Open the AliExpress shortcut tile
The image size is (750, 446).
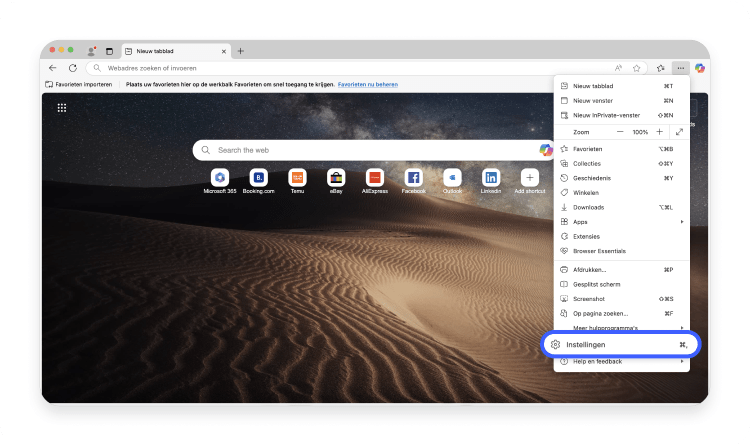pos(375,181)
